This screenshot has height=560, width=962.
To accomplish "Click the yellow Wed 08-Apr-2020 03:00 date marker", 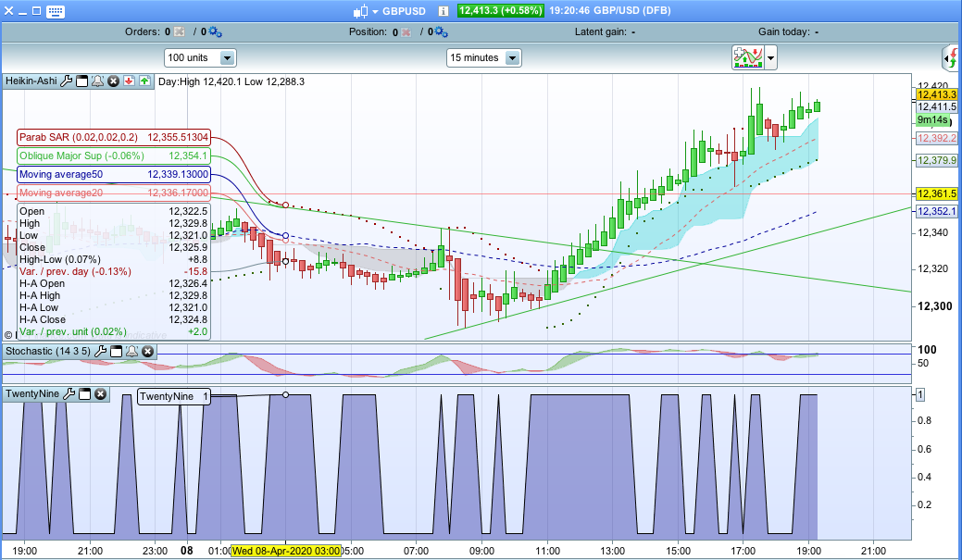I will [x=286, y=551].
